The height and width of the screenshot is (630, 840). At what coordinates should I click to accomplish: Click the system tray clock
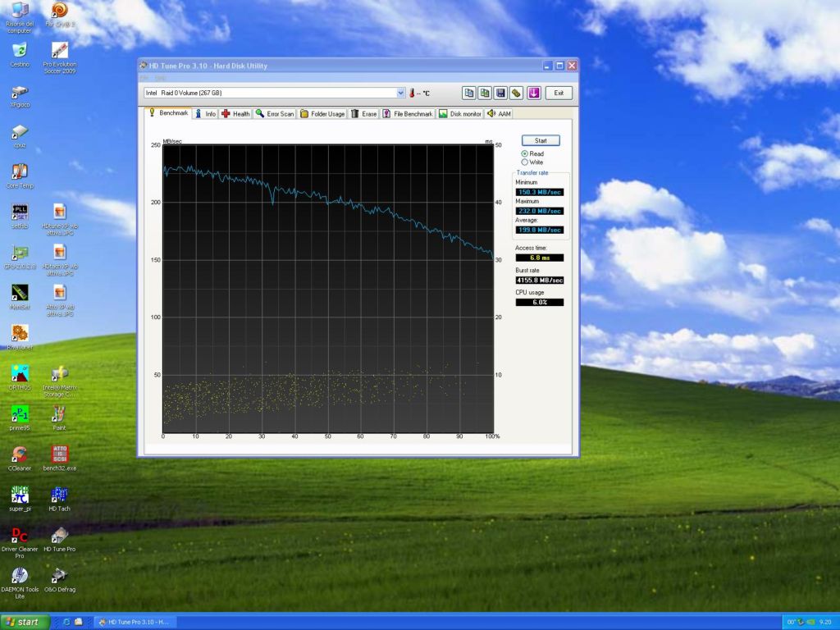[x=825, y=622]
